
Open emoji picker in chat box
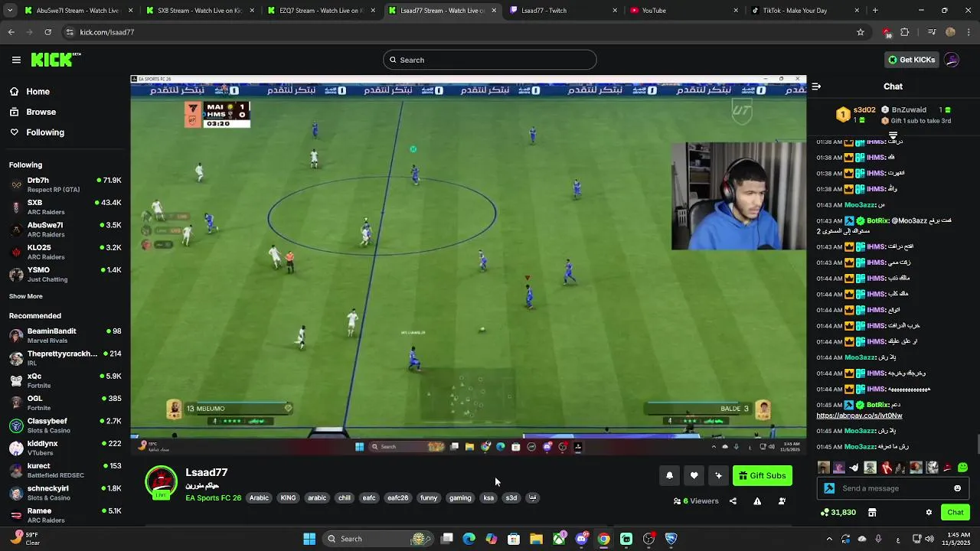point(957,488)
